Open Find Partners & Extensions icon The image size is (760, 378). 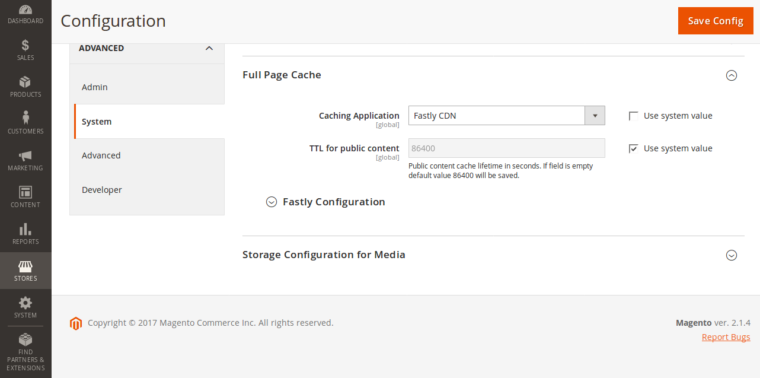(x=25, y=352)
